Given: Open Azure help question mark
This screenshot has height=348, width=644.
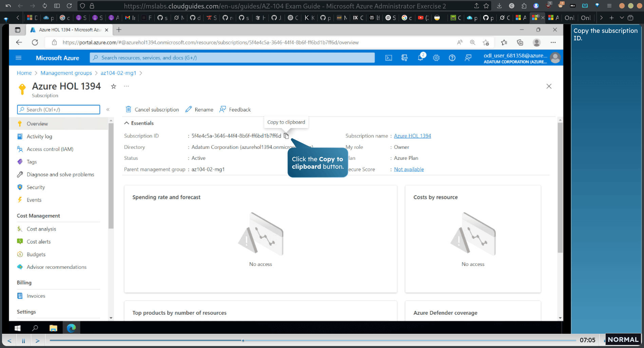Looking at the screenshot, I should click(452, 58).
